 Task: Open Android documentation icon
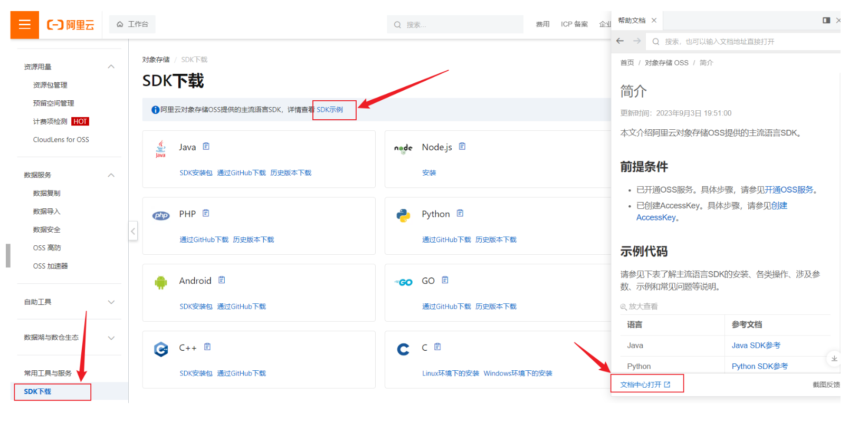click(x=222, y=280)
